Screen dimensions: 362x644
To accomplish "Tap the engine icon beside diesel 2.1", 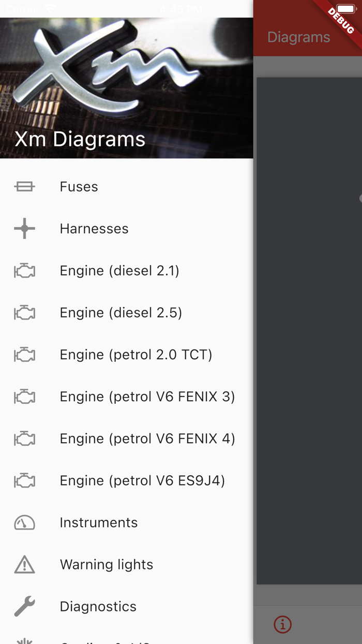I will point(24,270).
